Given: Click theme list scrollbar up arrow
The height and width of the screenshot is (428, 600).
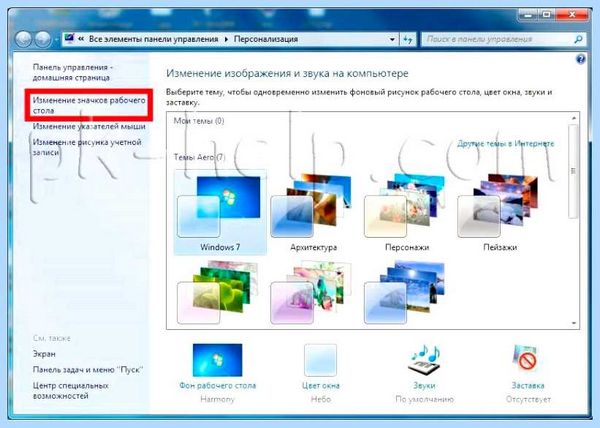Looking at the screenshot, I should tap(573, 118).
